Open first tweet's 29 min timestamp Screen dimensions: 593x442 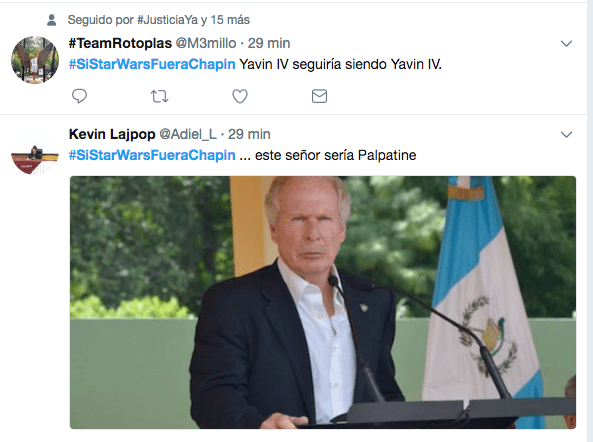click(x=269, y=43)
